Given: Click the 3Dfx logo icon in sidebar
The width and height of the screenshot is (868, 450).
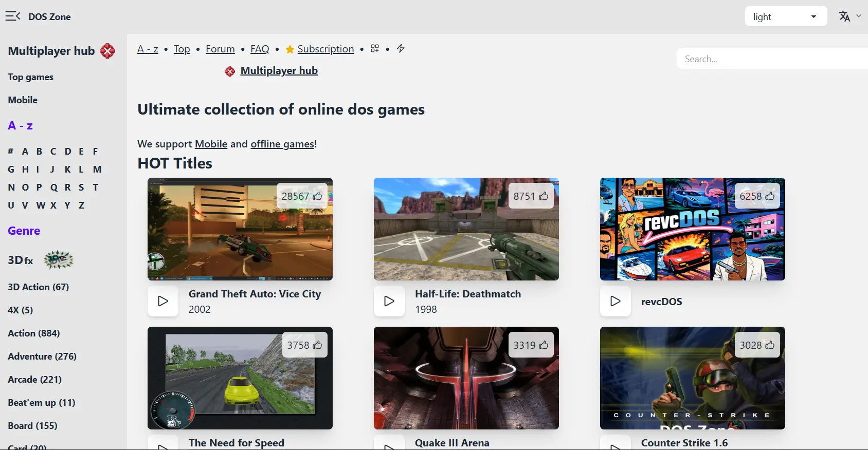Looking at the screenshot, I should click(x=59, y=260).
